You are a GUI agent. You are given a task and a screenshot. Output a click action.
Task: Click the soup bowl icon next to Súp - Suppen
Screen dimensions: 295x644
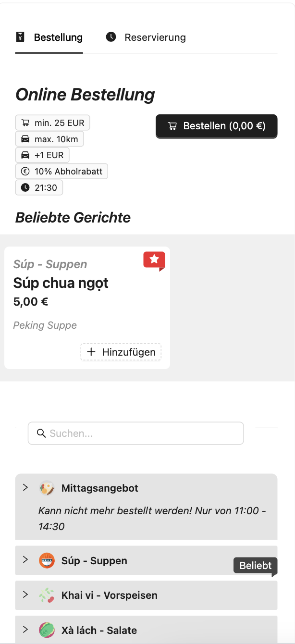pyautogui.click(x=47, y=560)
